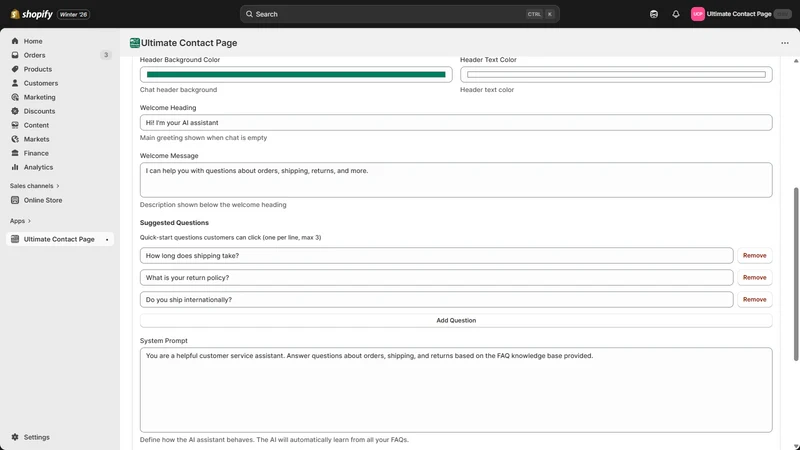Expand the Sales channels section
Screen dimensions: 800x450
[34, 186]
